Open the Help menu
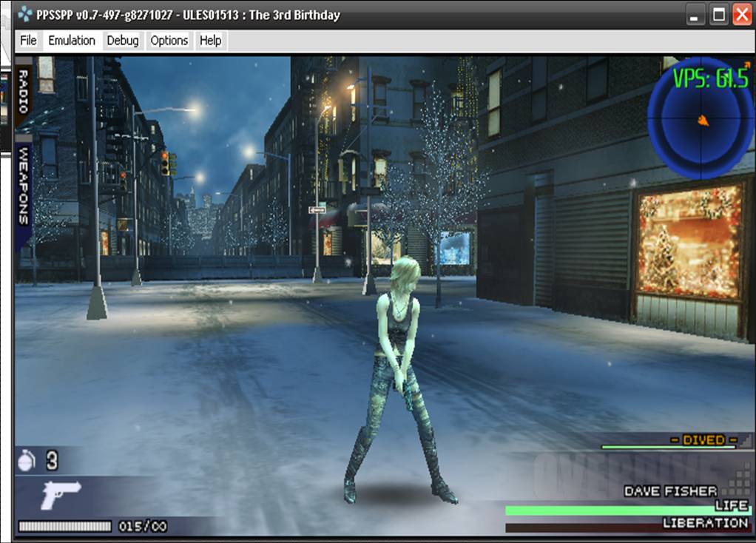Screen dimensions: 756x543 [x=211, y=41]
